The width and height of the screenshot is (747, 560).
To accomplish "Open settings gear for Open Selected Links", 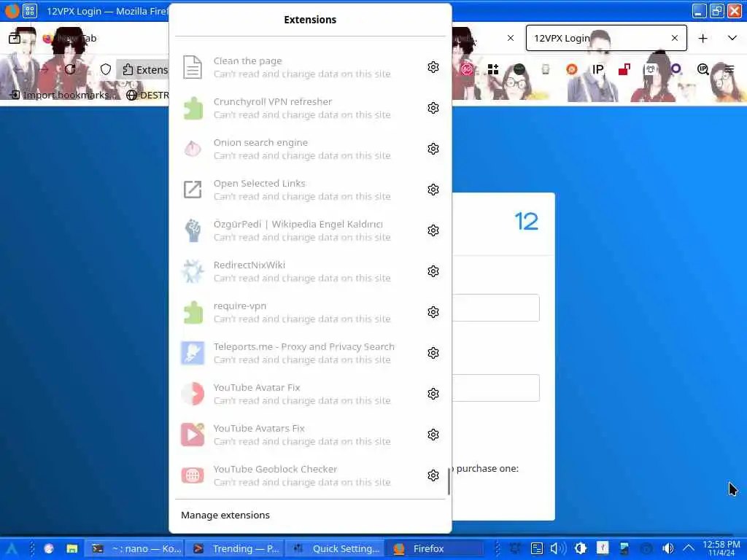I will coord(433,190).
